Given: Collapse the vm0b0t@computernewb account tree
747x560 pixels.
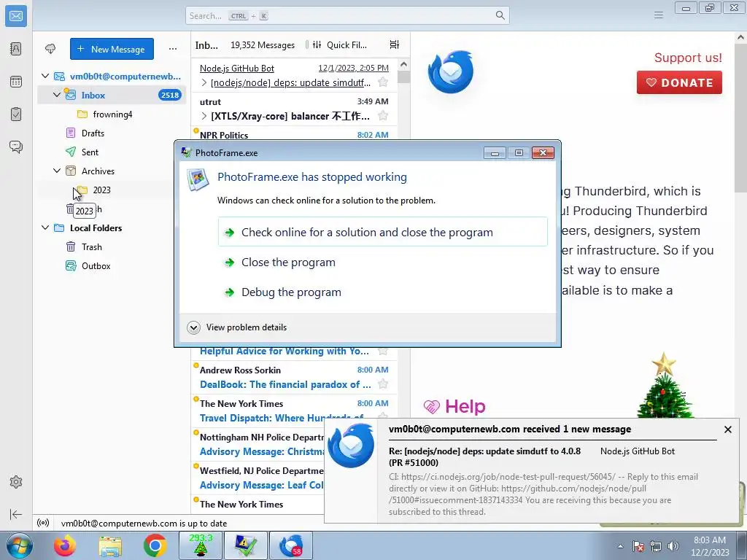Looking at the screenshot, I should [x=45, y=76].
